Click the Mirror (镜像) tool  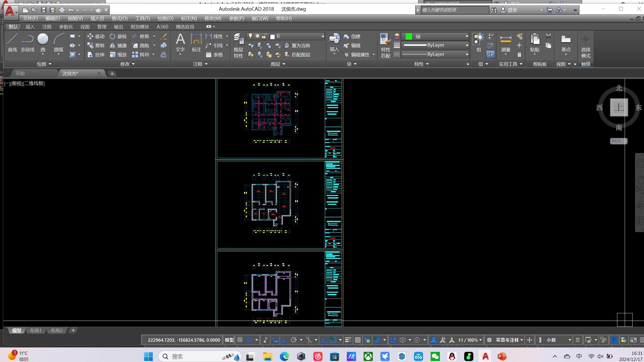coord(118,45)
